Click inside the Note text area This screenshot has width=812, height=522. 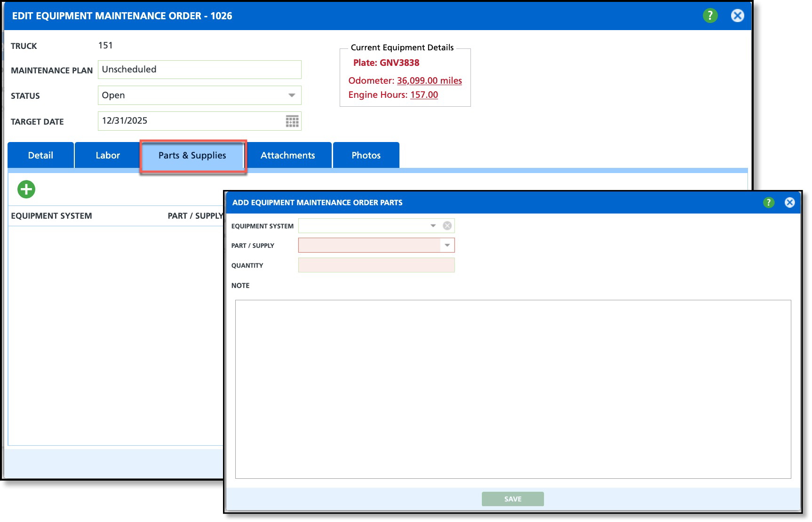(x=513, y=389)
